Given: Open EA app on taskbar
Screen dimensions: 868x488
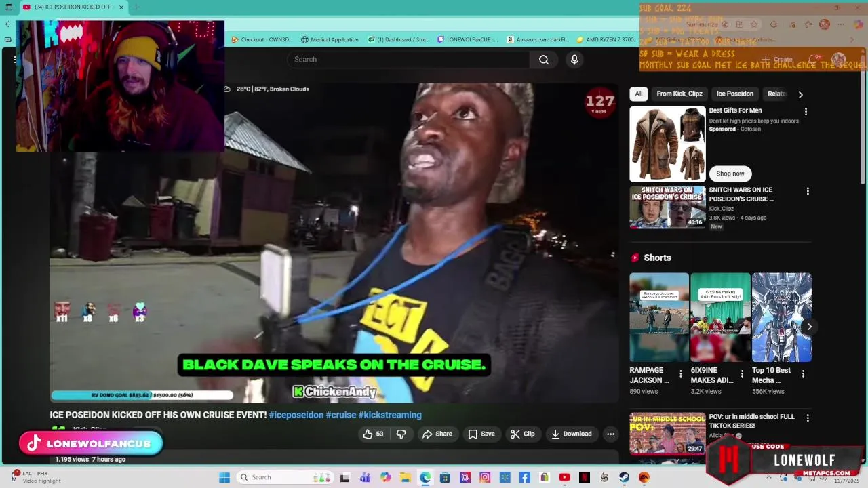Looking at the screenshot, I should pos(644,477).
